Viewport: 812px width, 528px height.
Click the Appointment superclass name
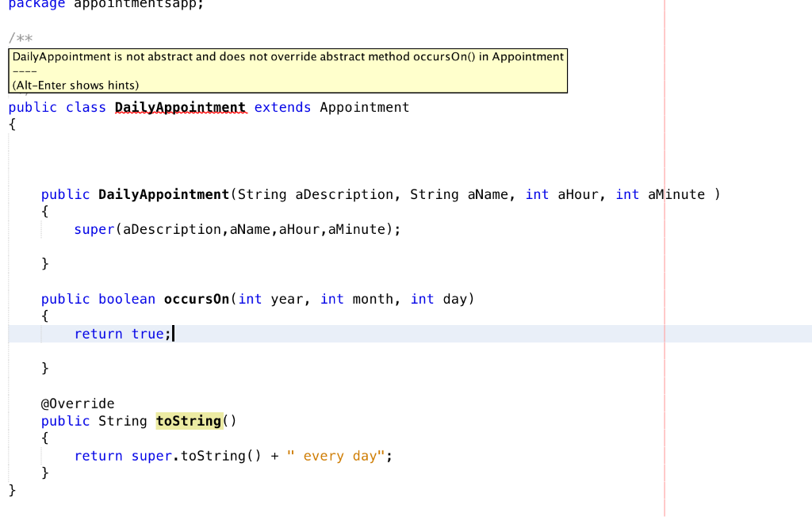click(x=364, y=107)
